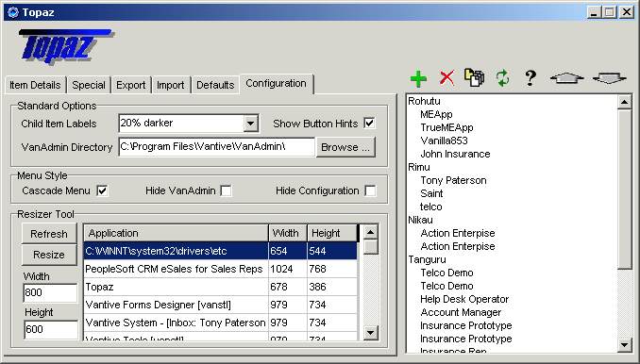Select PeopleSoft CRM eSales row

click(220, 269)
